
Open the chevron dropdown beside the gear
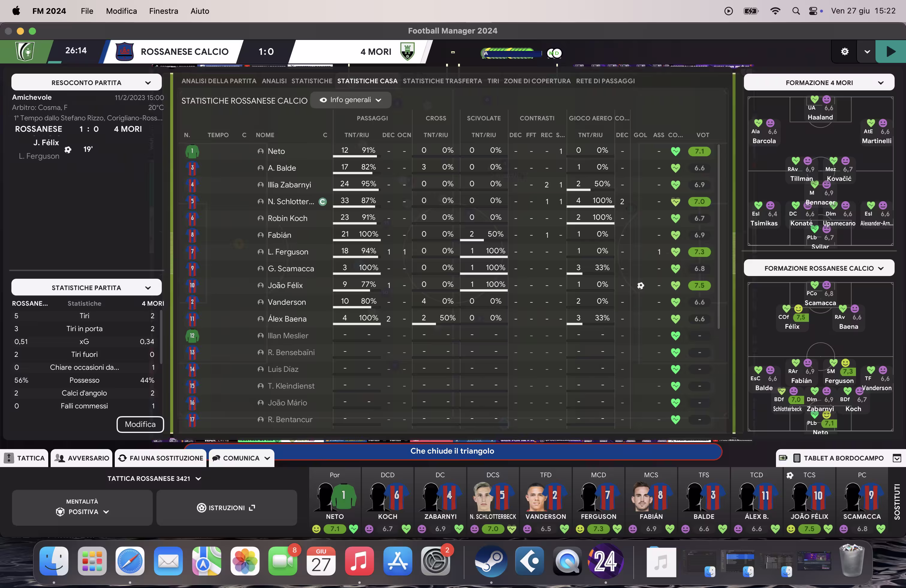pyautogui.click(x=867, y=52)
